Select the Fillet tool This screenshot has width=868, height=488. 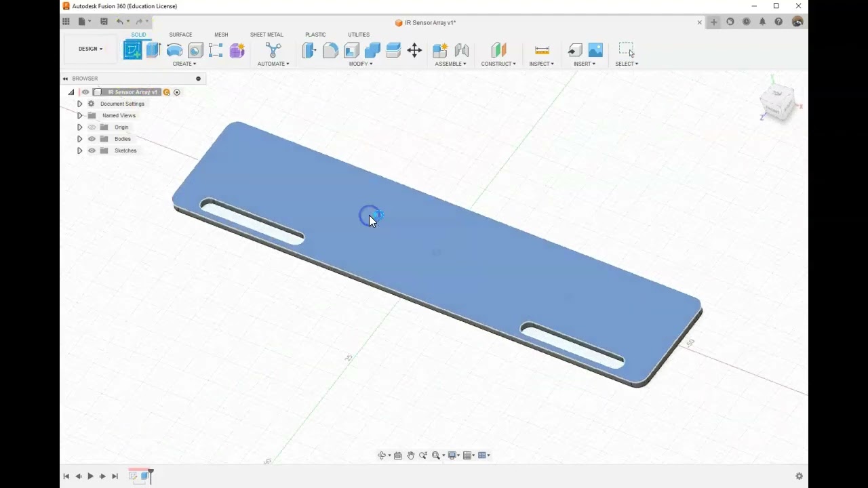[330, 50]
